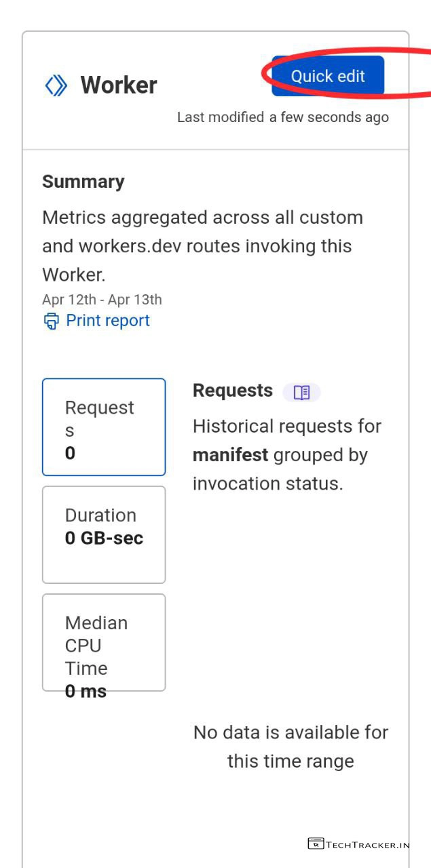Select the Requests metric card
This screenshot has width=431, height=868.
pos(103,427)
